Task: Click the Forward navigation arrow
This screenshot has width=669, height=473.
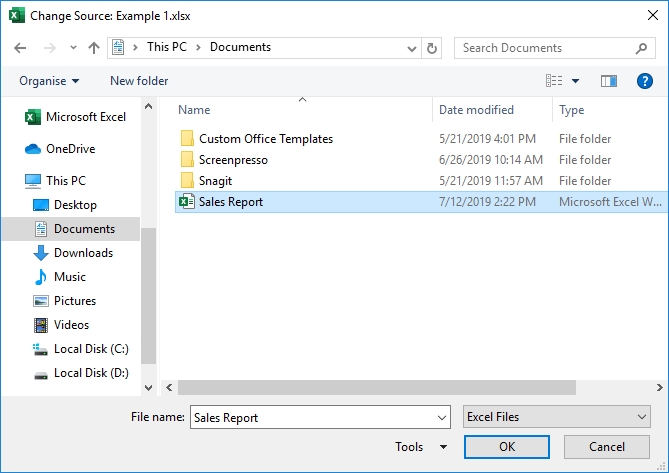Action: [x=49, y=48]
